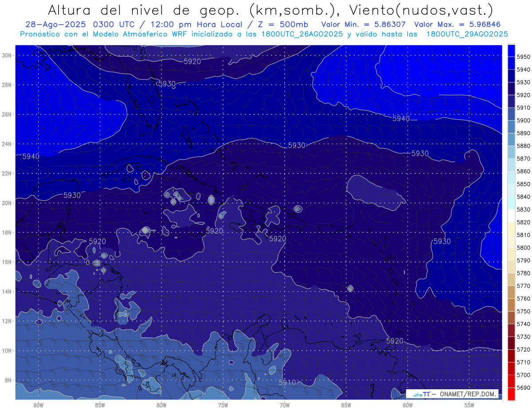
Task: Click the 12N latitude axis label
Action: pyautogui.click(x=7, y=321)
